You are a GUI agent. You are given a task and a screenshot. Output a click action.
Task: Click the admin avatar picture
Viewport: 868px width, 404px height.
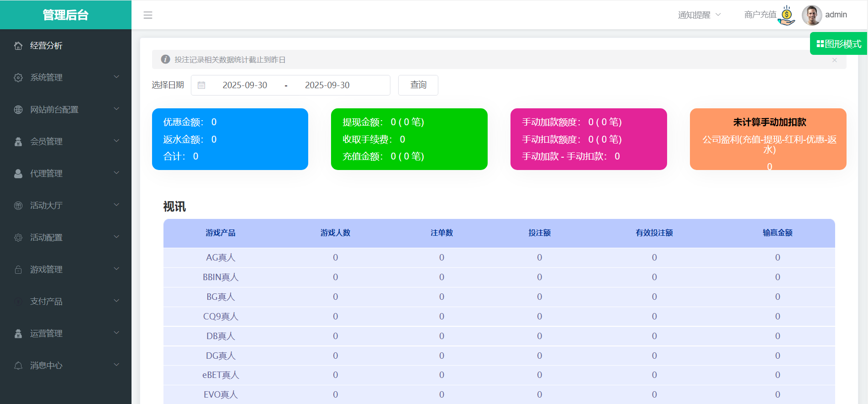point(811,15)
